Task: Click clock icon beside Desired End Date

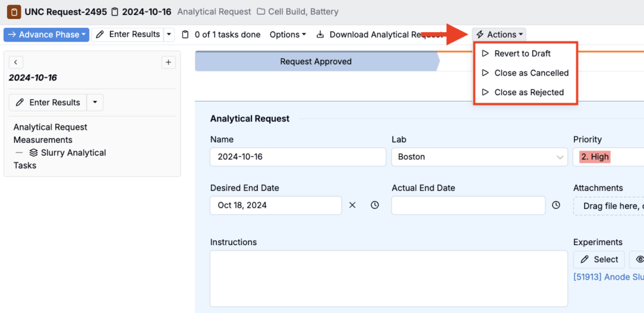Action: pos(375,205)
